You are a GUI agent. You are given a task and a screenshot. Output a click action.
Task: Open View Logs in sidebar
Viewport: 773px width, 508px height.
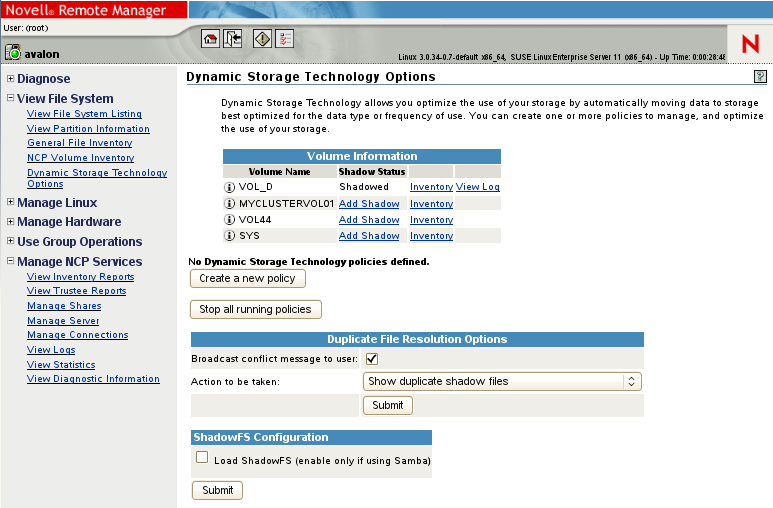[x=51, y=350]
